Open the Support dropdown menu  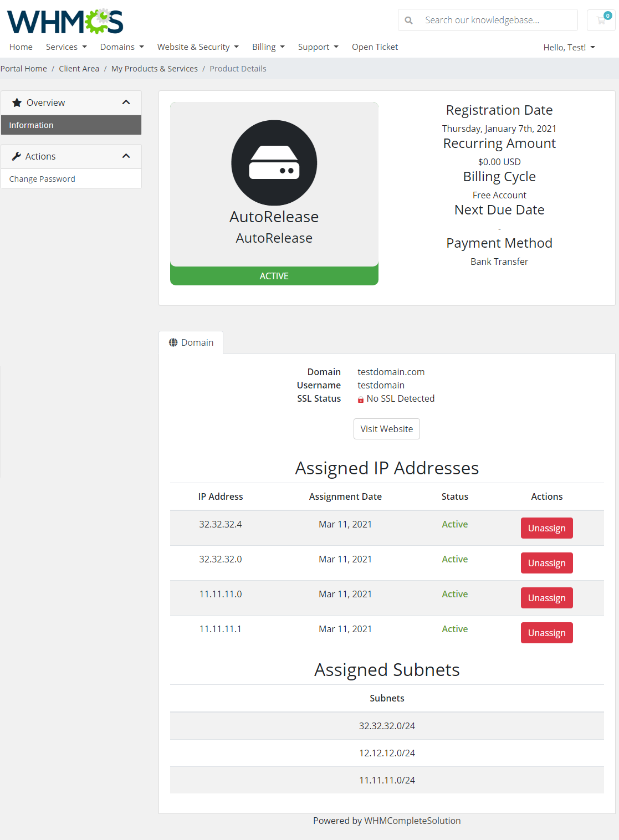tap(318, 47)
